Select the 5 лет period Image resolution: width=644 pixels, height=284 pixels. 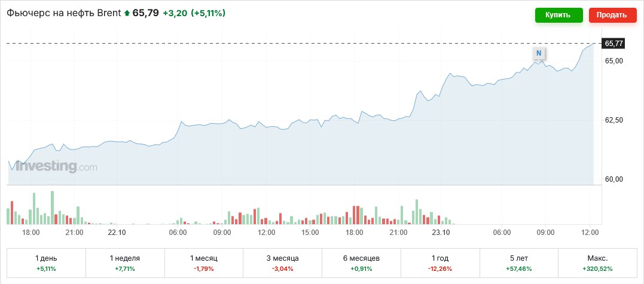coord(518,263)
